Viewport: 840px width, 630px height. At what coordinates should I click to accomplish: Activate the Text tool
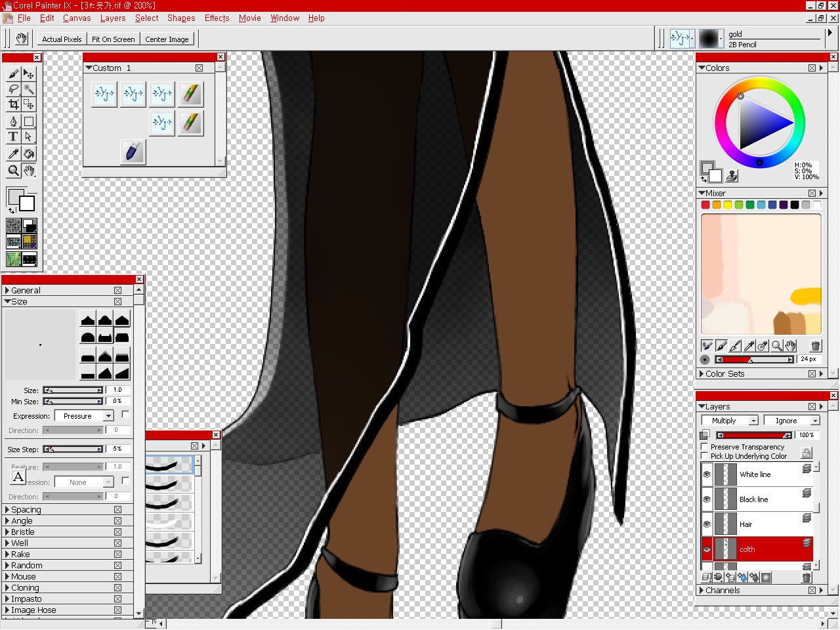tap(13, 136)
